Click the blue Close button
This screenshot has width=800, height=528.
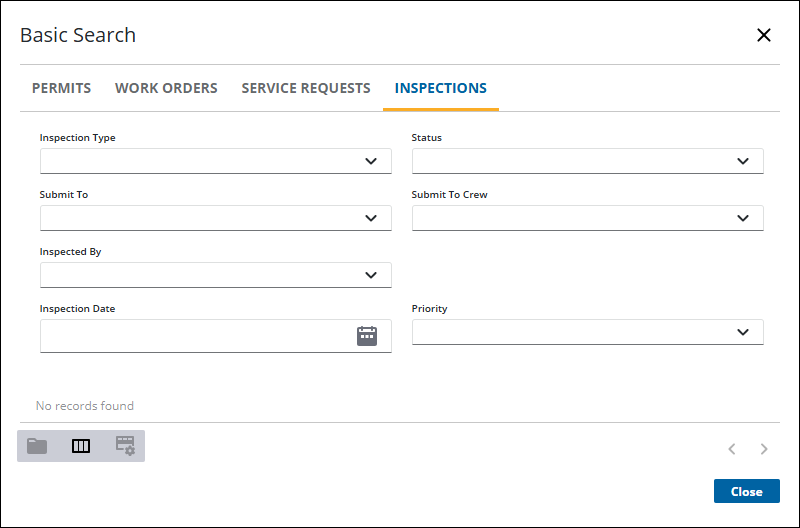click(746, 491)
